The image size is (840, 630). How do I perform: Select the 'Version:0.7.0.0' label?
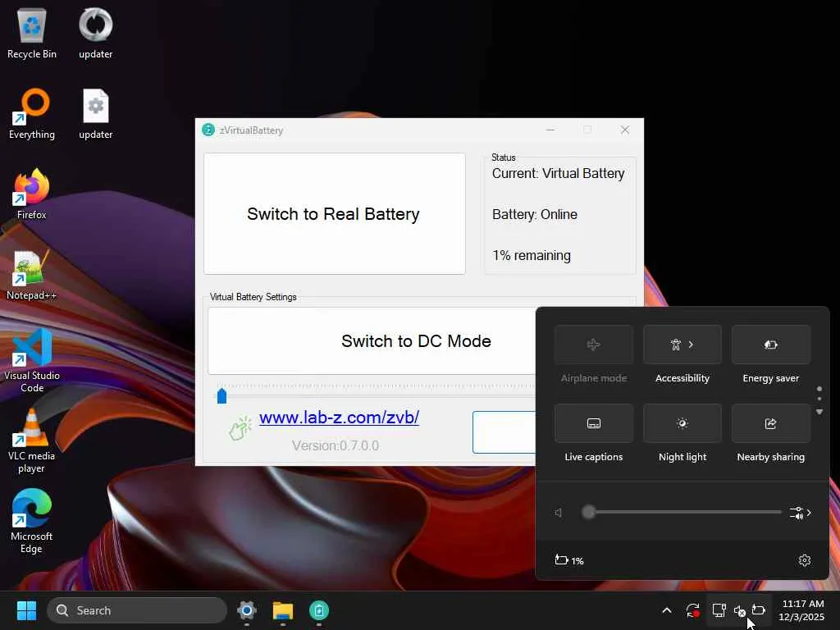tap(336, 445)
